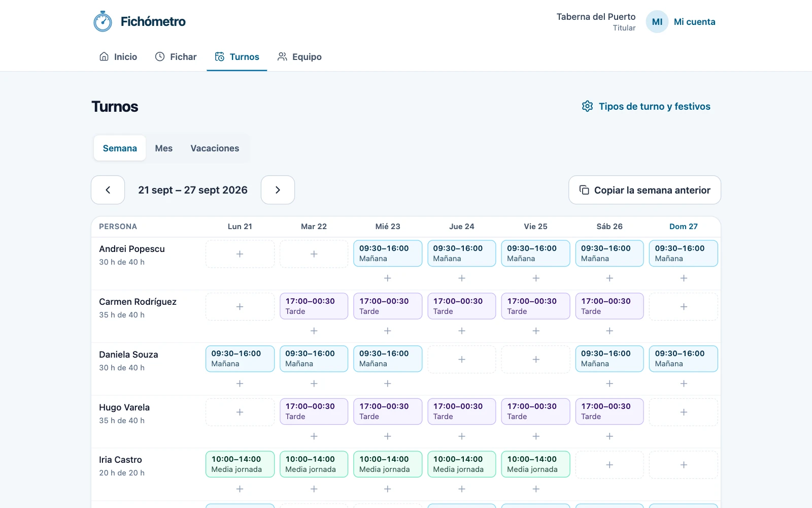Add a shift for Daniela Souza on Jue 24
Screen dimensions: 812x508
462,360
